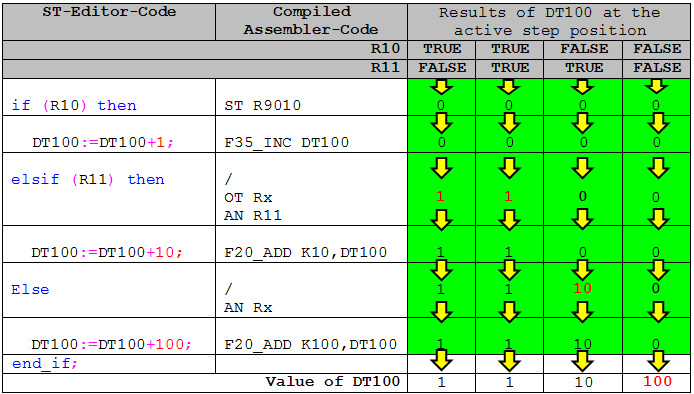Select the 'if (R10) then' code line
The width and height of the screenshot is (694, 394).
[x=74, y=105]
